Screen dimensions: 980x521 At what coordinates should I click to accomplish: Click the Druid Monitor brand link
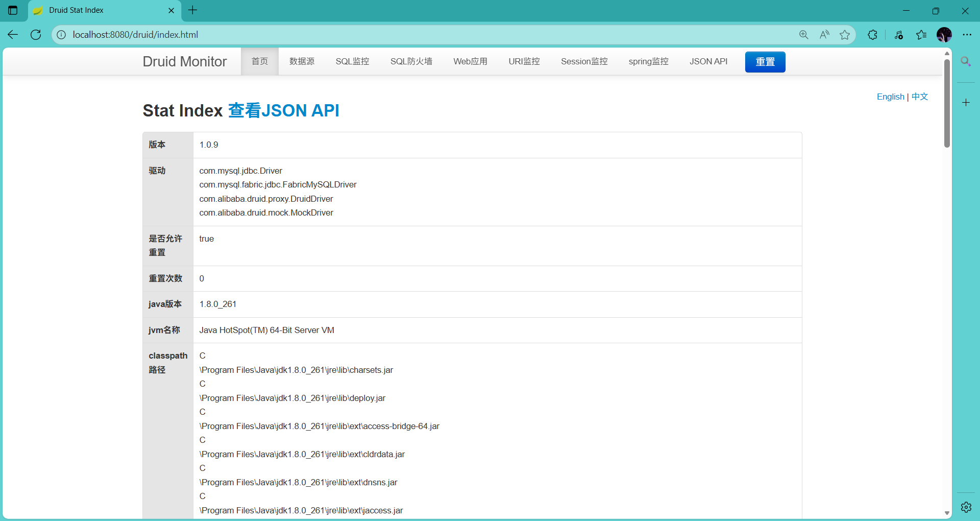point(185,61)
